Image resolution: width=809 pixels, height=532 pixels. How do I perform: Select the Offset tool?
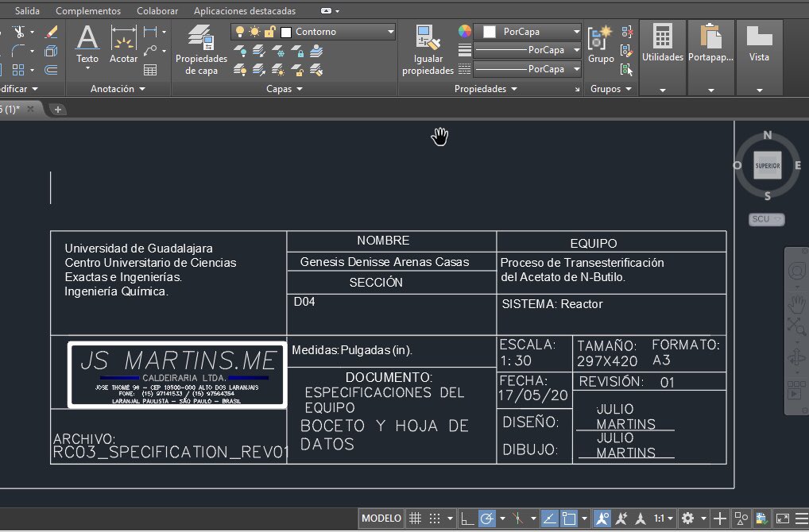51,69
